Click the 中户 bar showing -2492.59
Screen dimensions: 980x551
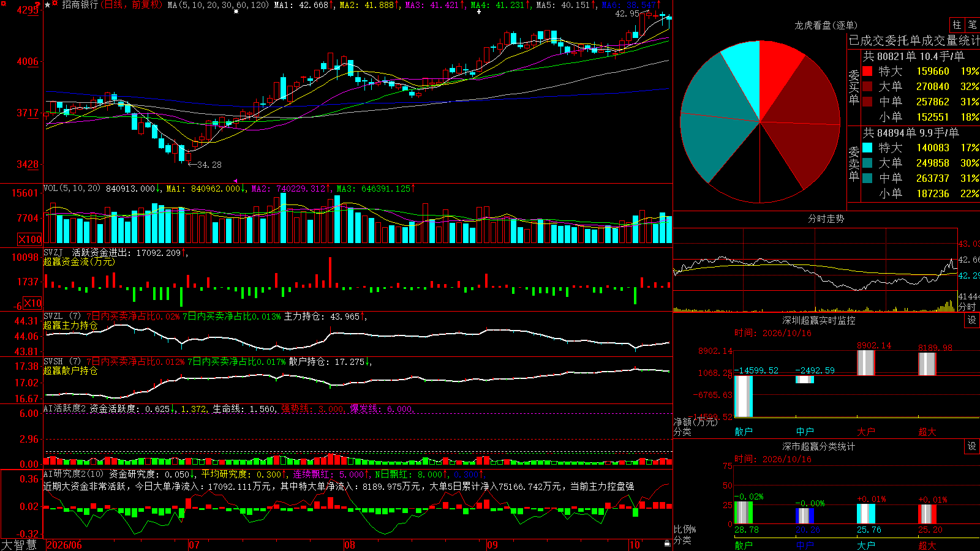(805, 380)
